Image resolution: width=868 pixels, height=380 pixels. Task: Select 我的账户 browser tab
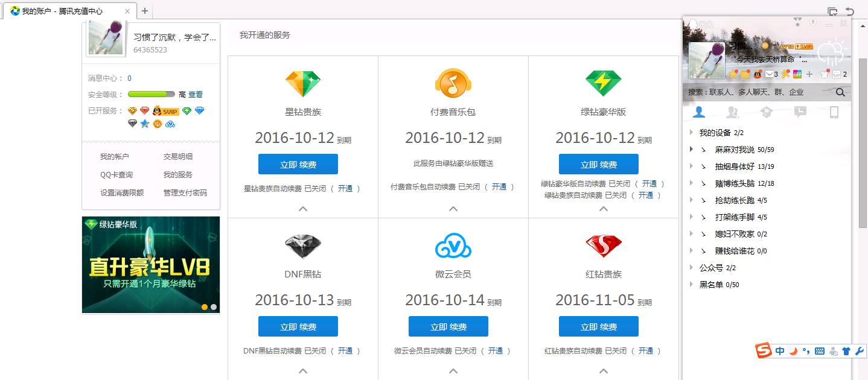[69, 11]
